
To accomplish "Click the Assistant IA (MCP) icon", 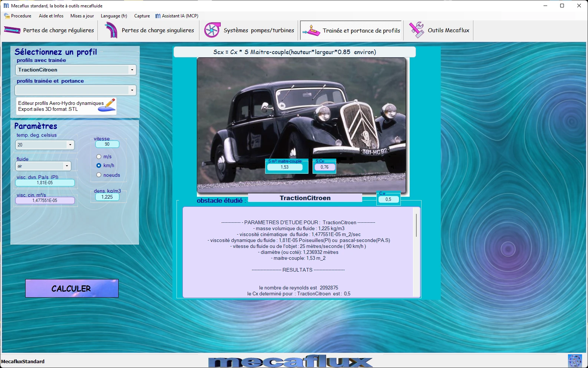I will pos(158,16).
